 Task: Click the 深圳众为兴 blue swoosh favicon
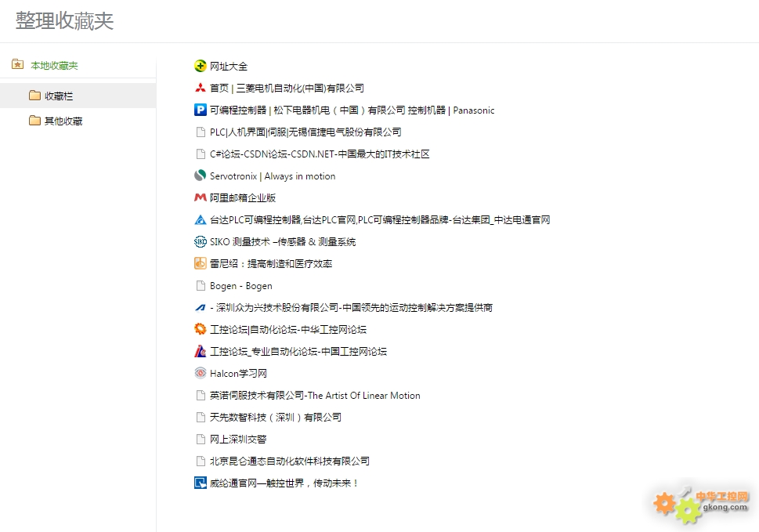click(200, 307)
